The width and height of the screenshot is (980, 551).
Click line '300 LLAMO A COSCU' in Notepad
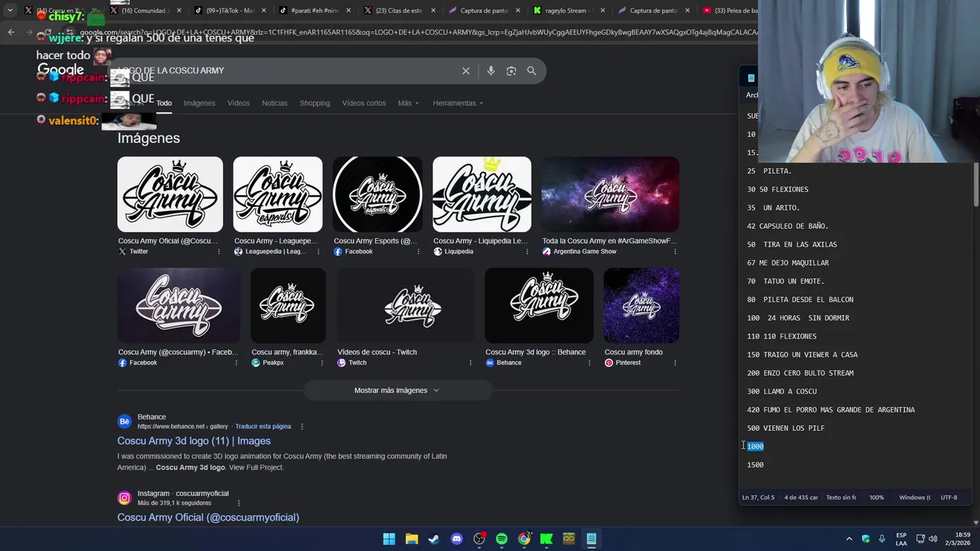coord(782,391)
